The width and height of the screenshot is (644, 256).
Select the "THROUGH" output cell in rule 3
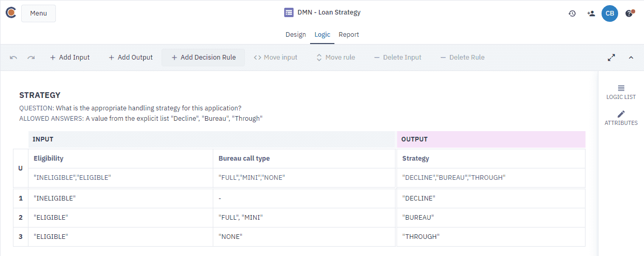491,237
